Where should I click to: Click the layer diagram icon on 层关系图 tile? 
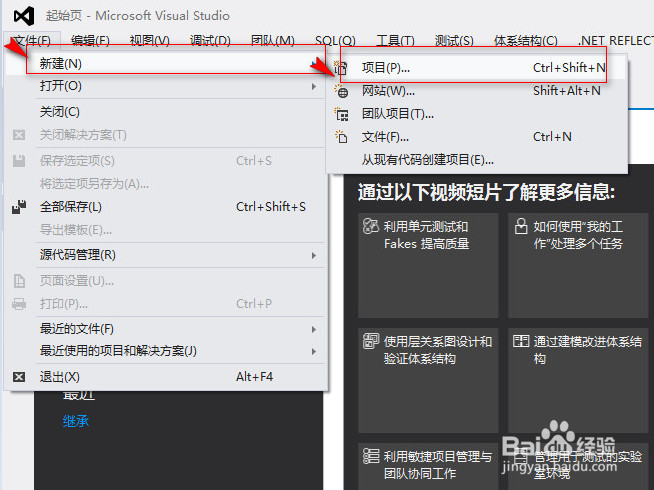[370, 341]
